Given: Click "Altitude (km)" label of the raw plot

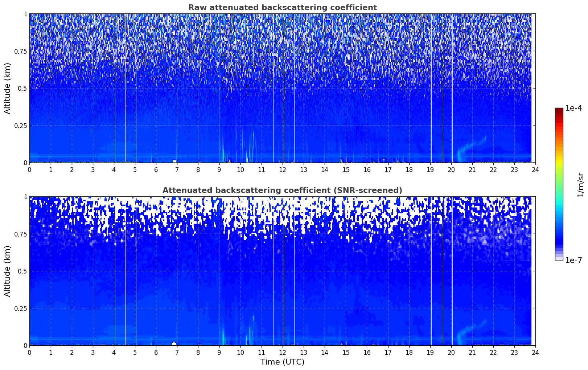Looking at the screenshot, I should point(8,88).
